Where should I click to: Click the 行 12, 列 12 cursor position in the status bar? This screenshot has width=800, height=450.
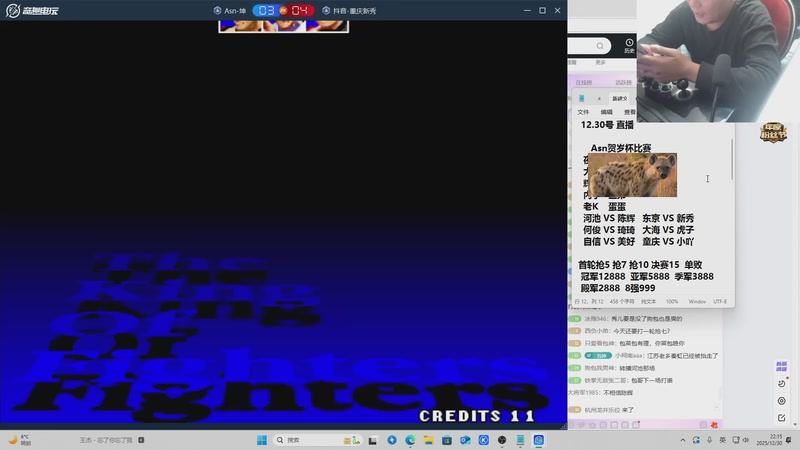coord(589,302)
